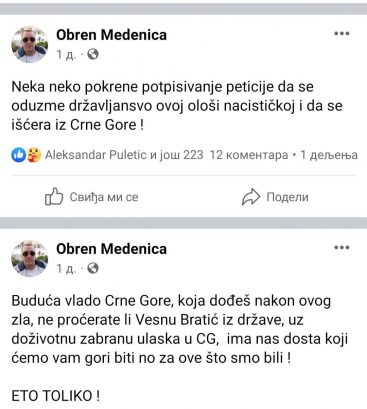367x409 pixels.
Task: Click the 1 д. timestamp on first post
Action: (x=66, y=54)
